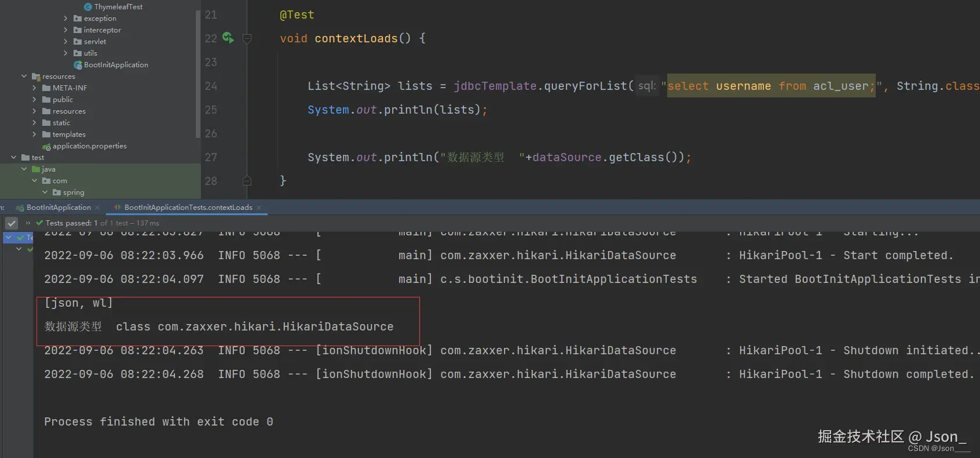The image size is (980, 458).
Task: Click the '[json, wl]' console output
Action: click(78, 303)
